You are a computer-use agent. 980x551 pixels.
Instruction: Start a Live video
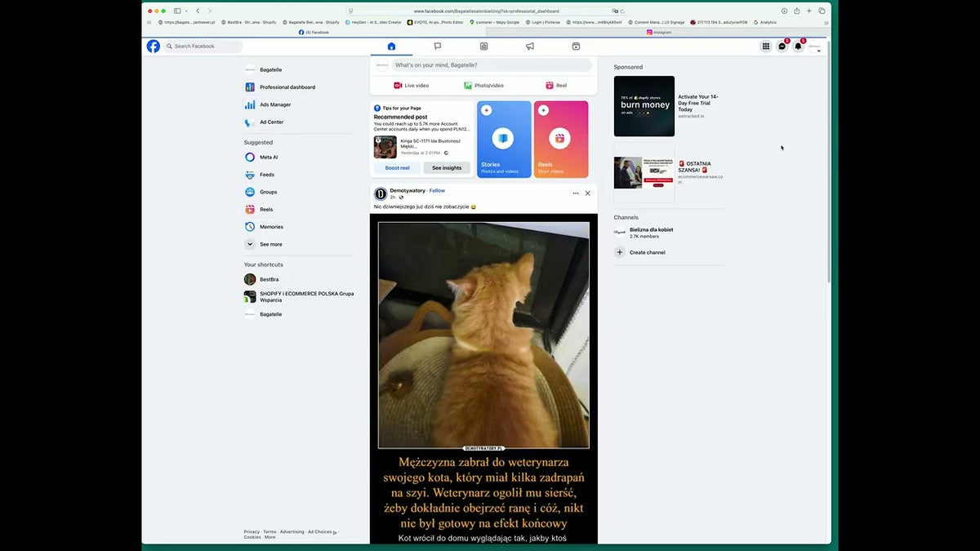pyautogui.click(x=411, y=86)
